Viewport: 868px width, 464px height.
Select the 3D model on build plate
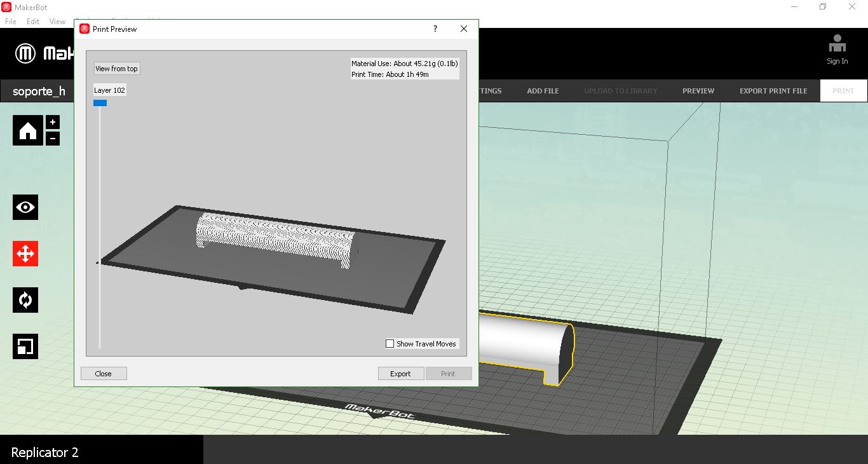(x=526, y=346)
